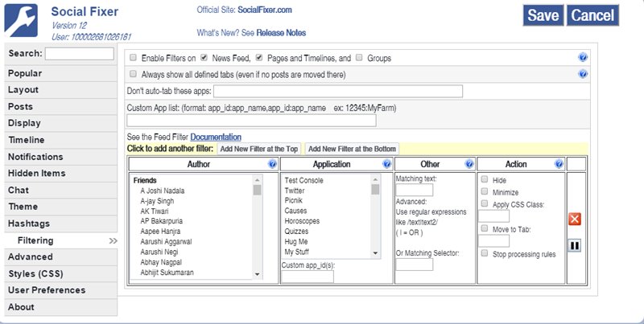Image resolution: width=644 pixels, height=324 pixels.
Task: Click the Social Fixer wrench logo
Action: pyautogui.click(x=21, y=21)
